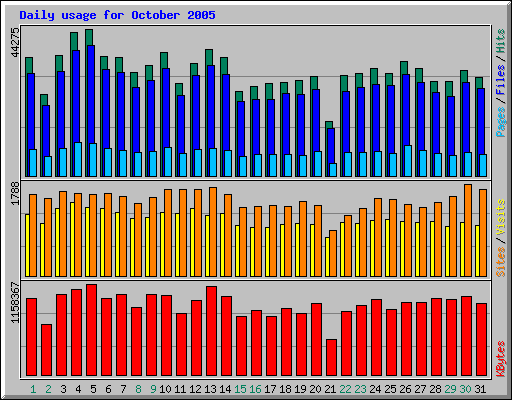The height and width of the screenshot is (400, 512).
Task: Click the orange Visits bar for day 1
Action: pyautogui.click(x=33, y=235)
